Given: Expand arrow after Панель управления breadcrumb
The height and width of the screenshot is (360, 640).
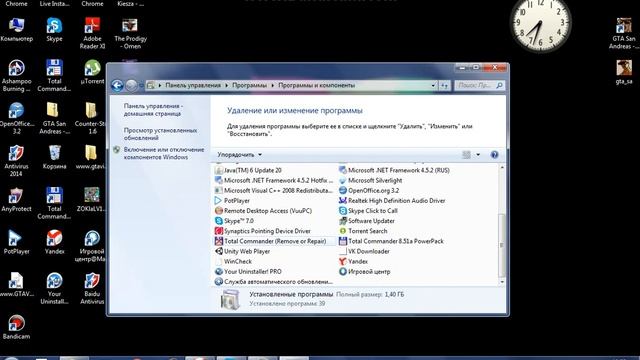Looking at the screenshot, I should click(x=227, y=85).
